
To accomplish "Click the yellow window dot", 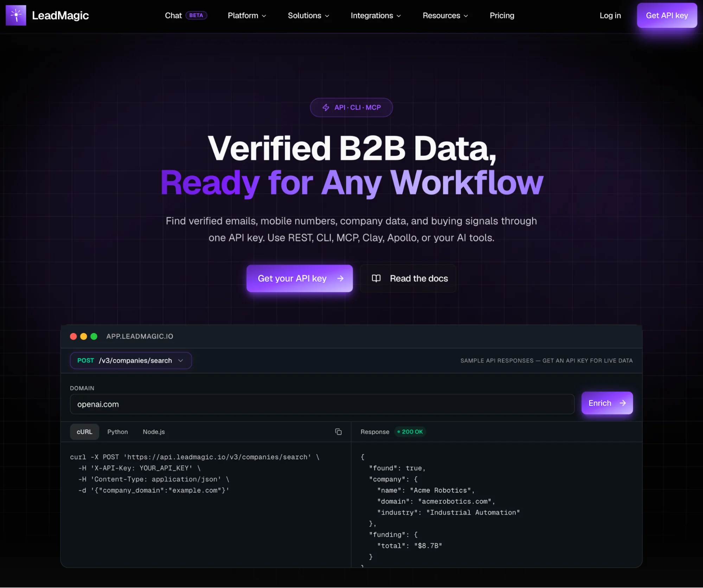I will click(83, 336).
